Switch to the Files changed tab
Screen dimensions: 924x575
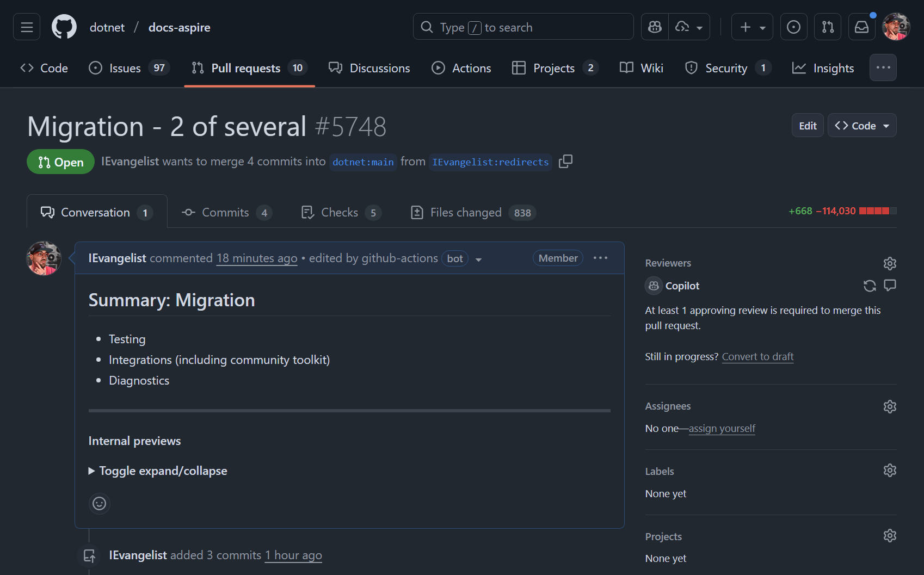point(464,212)
